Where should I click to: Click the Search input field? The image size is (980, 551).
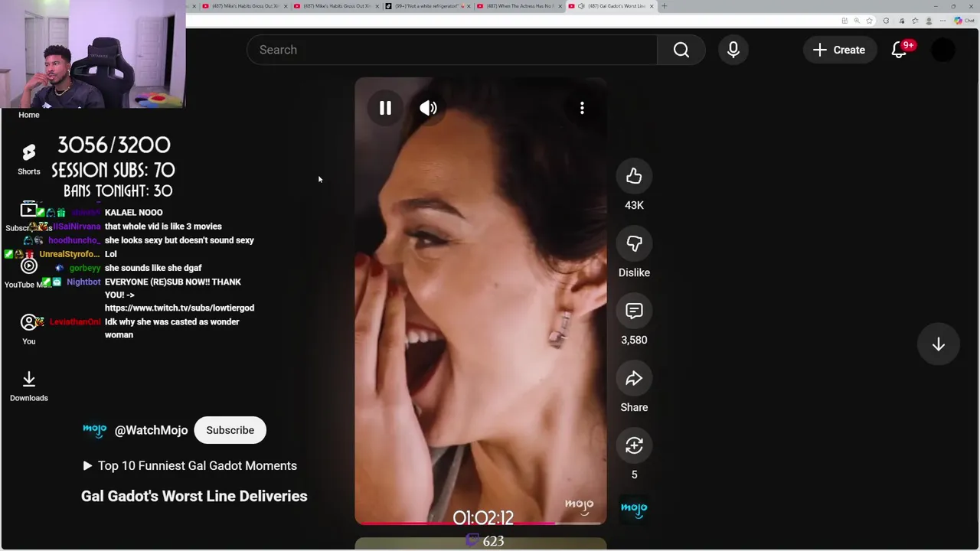pos(452,50)
